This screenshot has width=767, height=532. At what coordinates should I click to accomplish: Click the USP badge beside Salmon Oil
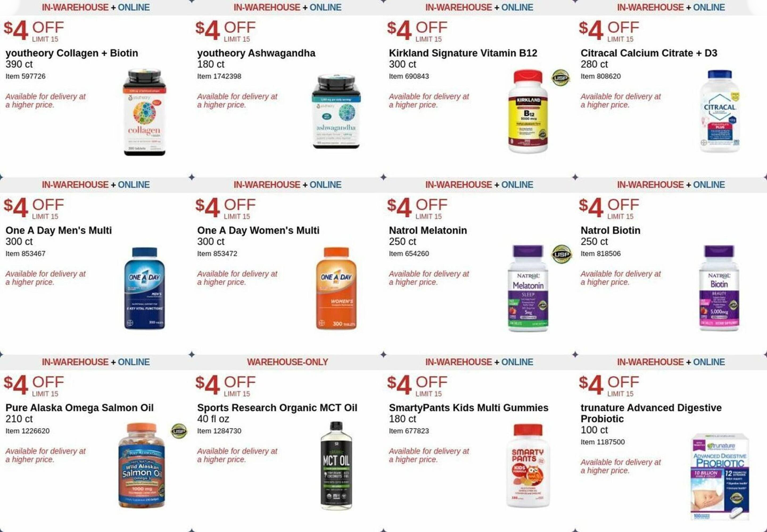(x=179, y=431)
